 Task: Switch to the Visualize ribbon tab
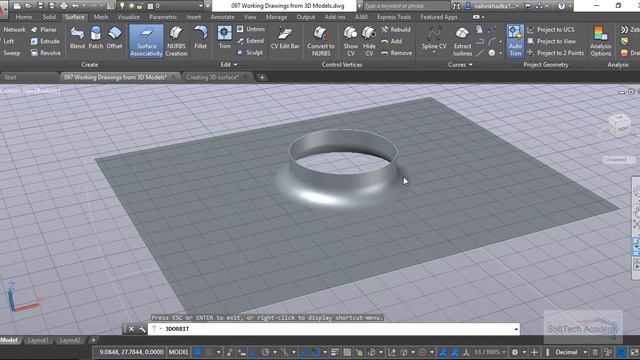pos(129,17)
